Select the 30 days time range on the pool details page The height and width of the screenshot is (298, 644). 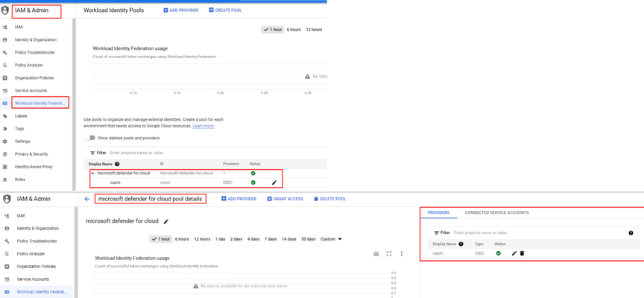point(308,239)
